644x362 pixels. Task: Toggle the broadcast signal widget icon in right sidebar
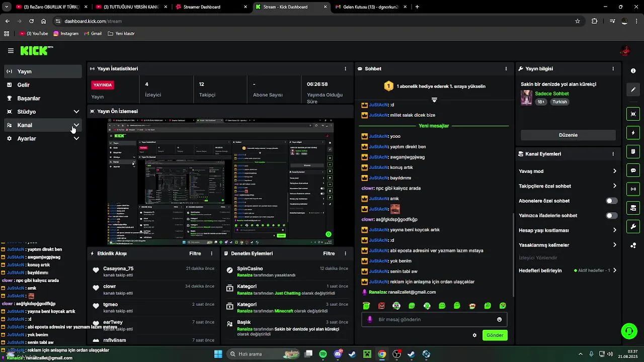click(x=633, y=189)
